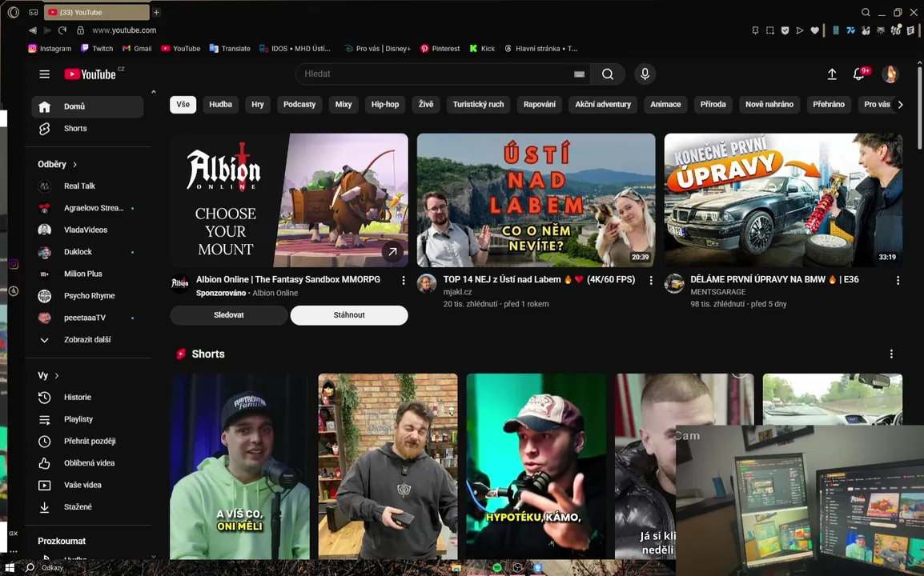Open VladaVideos channel
The image size is (924, 576).
[x=87, y=230]
